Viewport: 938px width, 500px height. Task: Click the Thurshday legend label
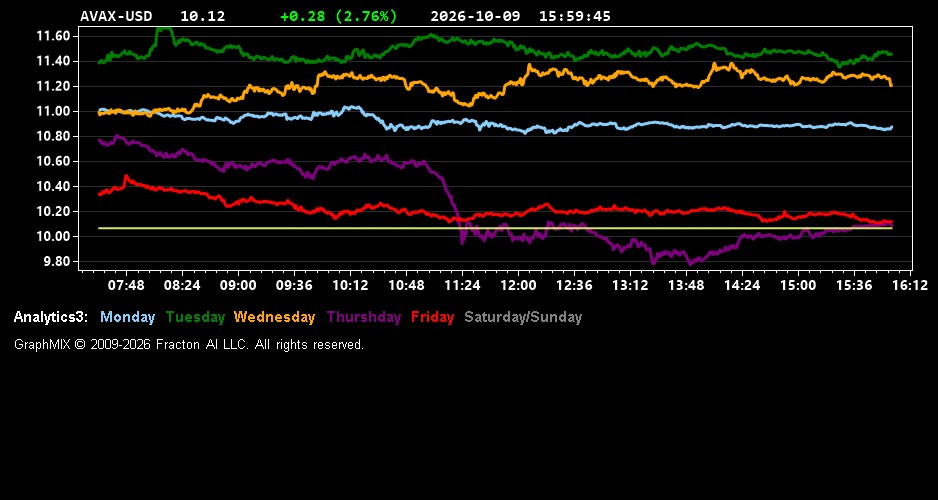(x=364, y=318)
